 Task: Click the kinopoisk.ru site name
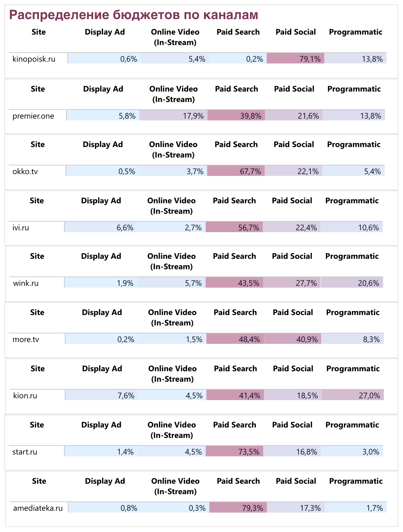click(34, 59)
